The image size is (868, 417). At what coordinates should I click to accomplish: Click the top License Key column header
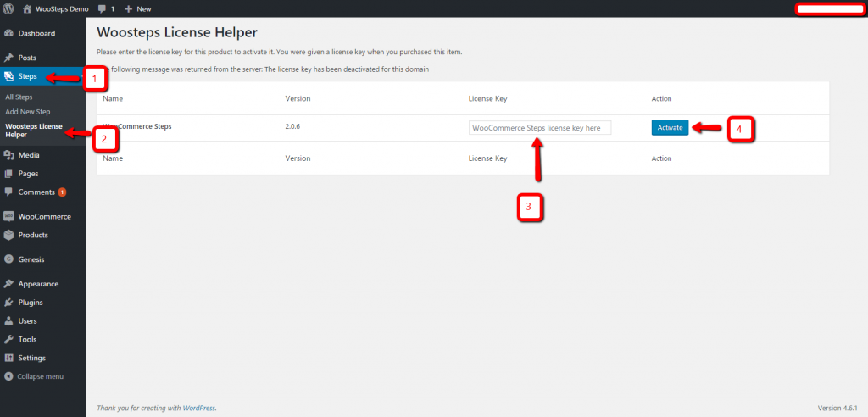click(x=487, y=98)
